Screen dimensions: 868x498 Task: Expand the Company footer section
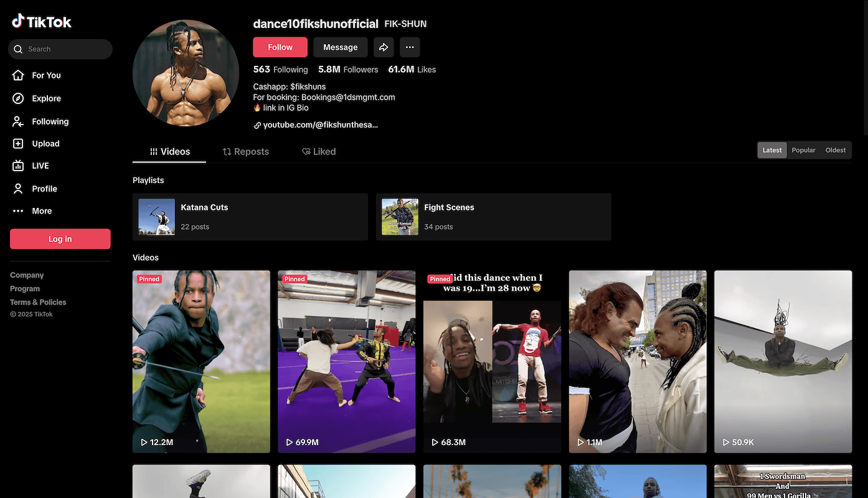[x=27, y=275]
